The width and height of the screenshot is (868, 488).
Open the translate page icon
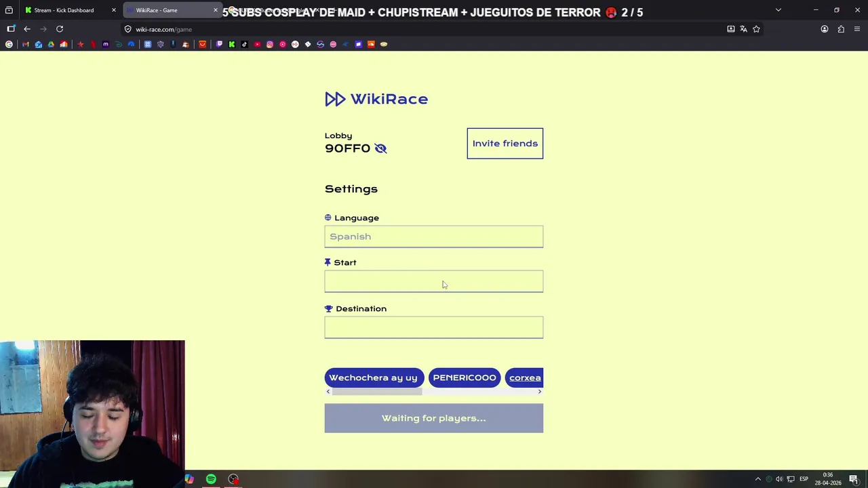pyautogui.click(x=744, y=29)
